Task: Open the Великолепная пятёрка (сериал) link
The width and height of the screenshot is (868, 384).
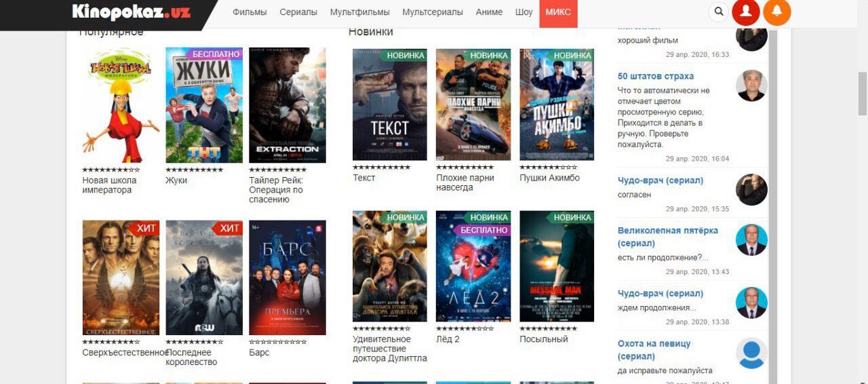Action: coord(667,237)
